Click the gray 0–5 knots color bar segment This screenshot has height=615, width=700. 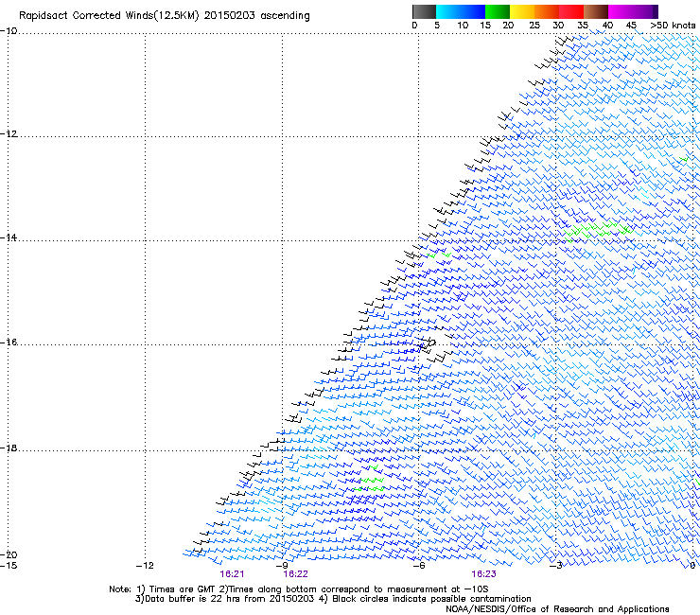click(424, 11)
